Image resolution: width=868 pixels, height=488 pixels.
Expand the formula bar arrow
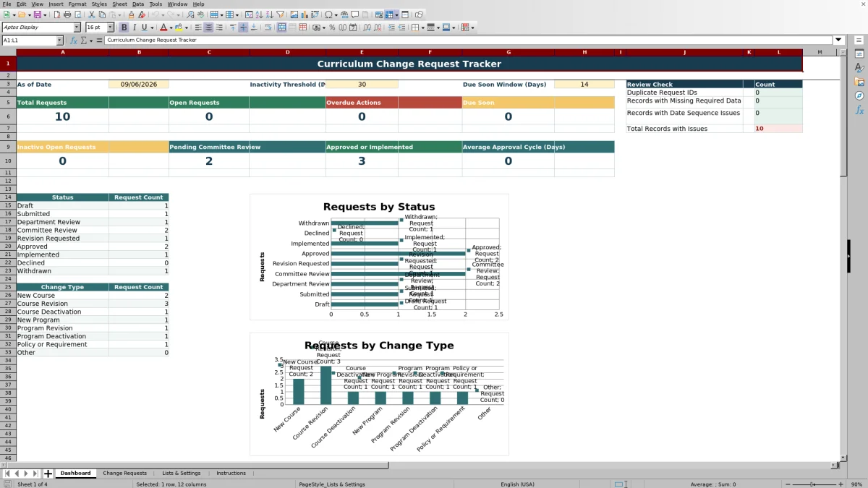[838, 40]
